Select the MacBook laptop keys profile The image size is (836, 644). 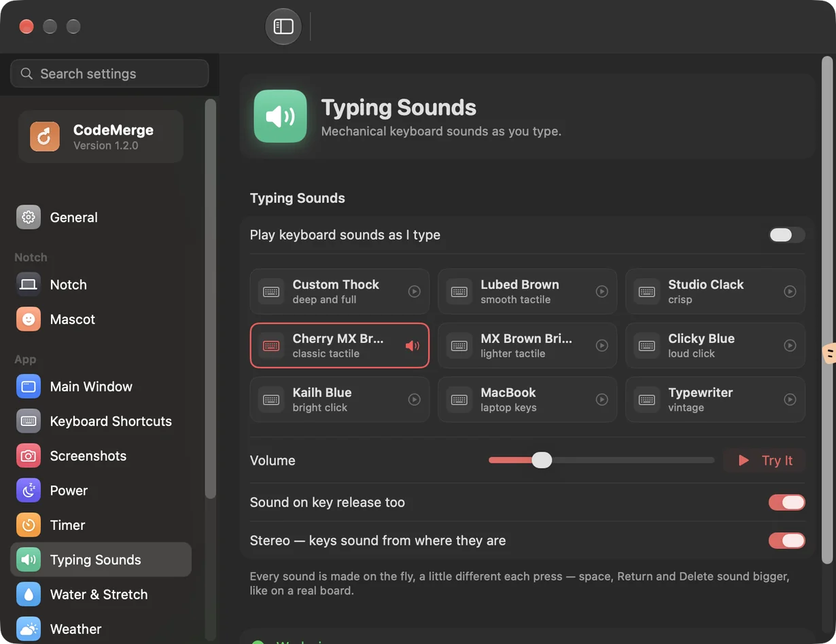pos(527,399)
